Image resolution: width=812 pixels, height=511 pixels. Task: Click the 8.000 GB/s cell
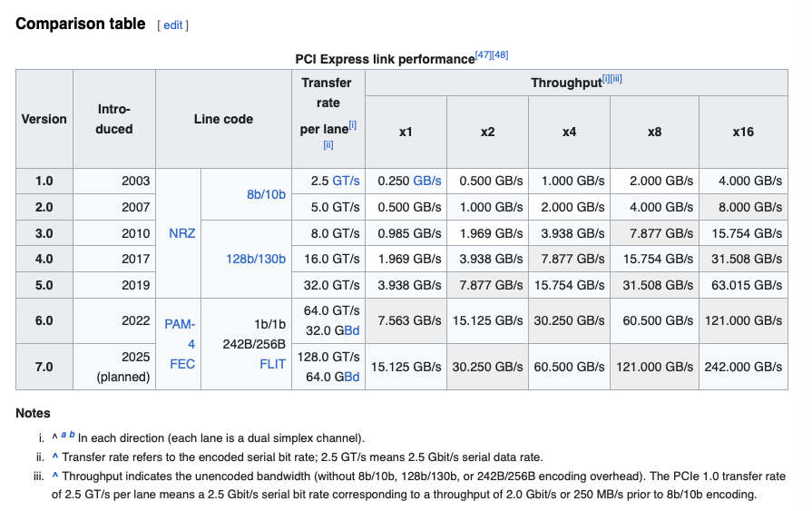click(x=743, y=207)
